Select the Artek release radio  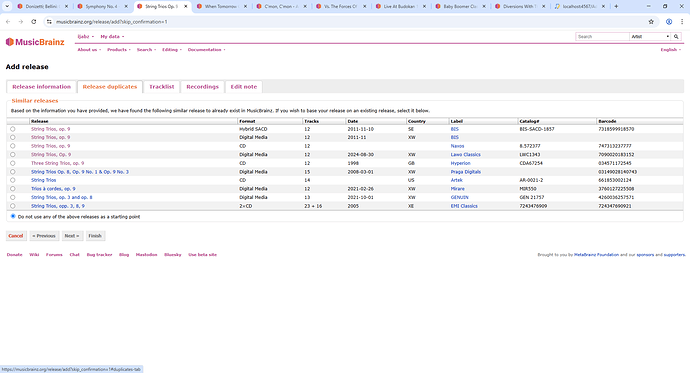click(13, 180)
